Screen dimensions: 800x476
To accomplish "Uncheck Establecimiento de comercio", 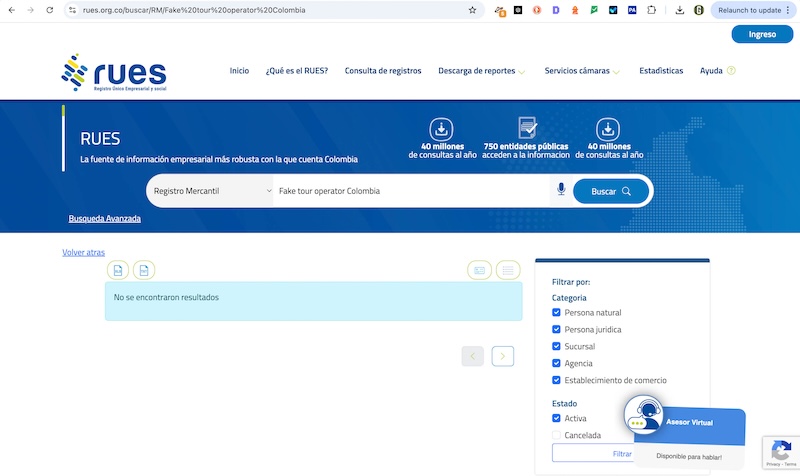I will pyautogui.click(x=556, y=380).
